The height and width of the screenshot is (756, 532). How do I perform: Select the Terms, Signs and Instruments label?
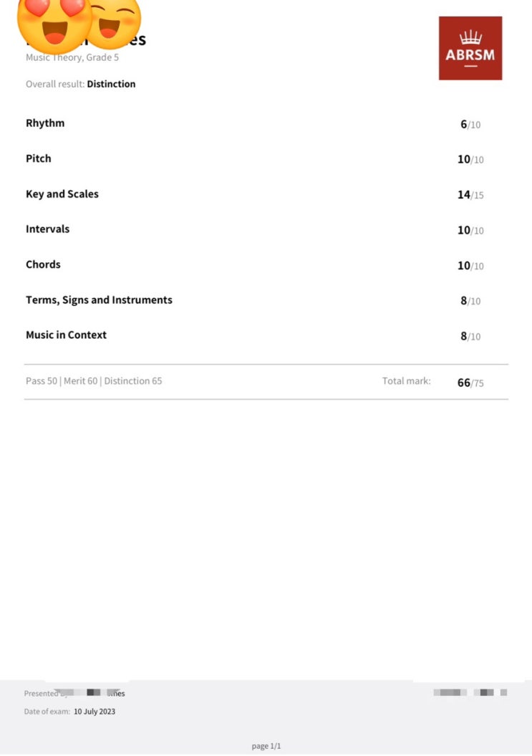(99, 300)
